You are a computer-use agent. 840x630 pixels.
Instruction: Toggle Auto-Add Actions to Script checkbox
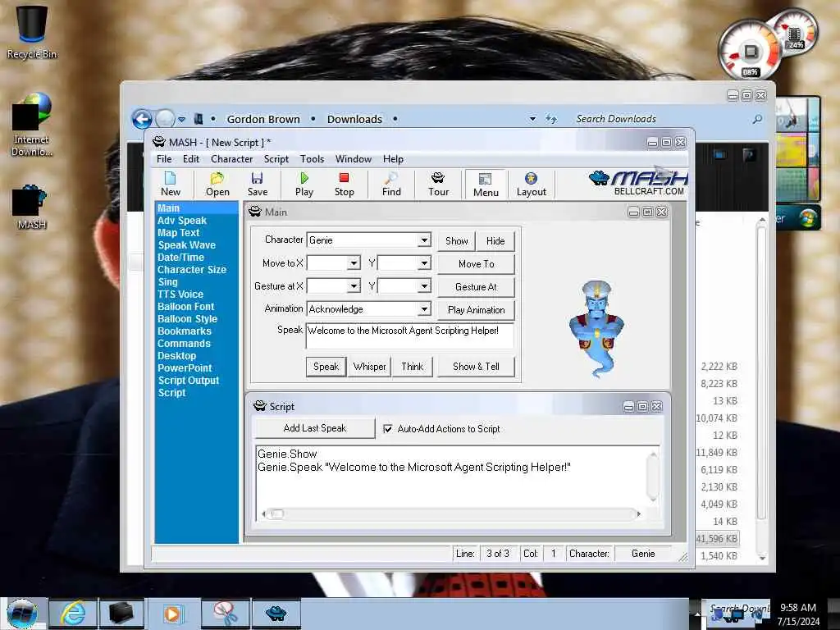[x=388, y=428]
